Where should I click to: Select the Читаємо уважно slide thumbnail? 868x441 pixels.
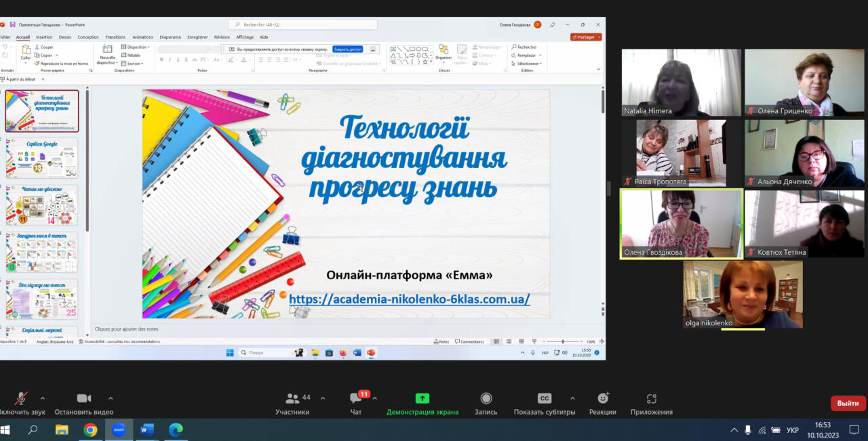[x=42, y=205]
